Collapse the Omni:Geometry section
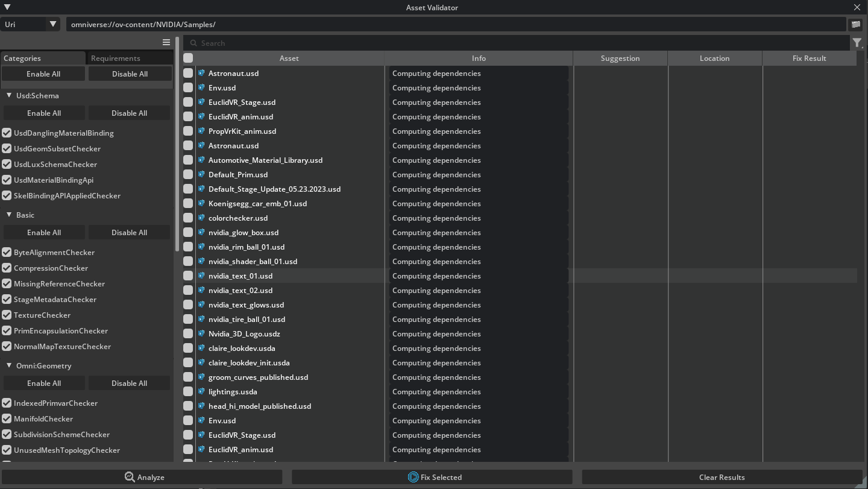Screen dimensions: 868x489 point(9,365)
